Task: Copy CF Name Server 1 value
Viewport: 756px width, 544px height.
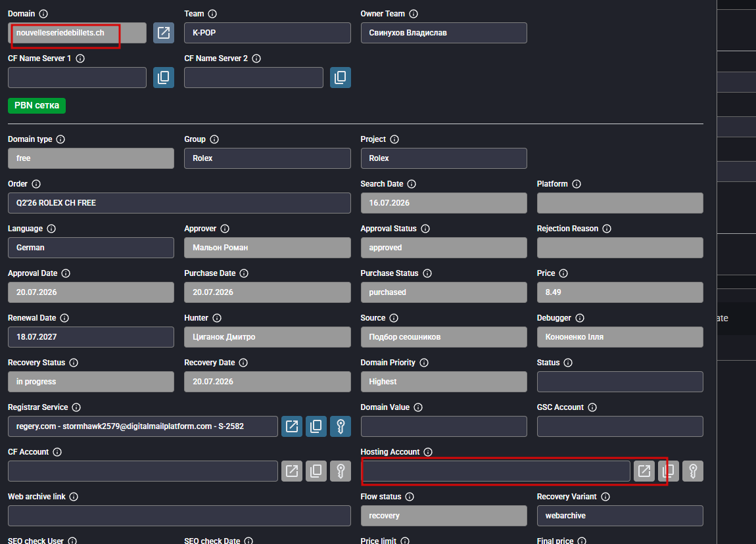Action: point(164,78)
